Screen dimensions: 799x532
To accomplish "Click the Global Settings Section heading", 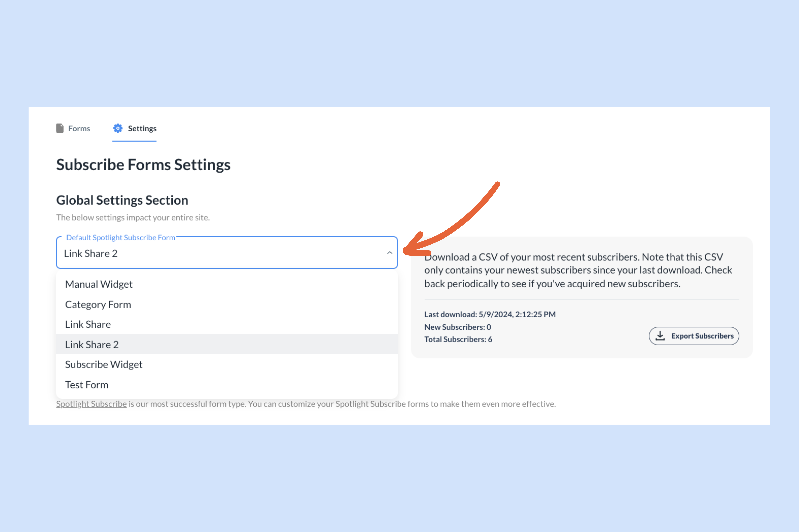I will [x=122, y=200].
